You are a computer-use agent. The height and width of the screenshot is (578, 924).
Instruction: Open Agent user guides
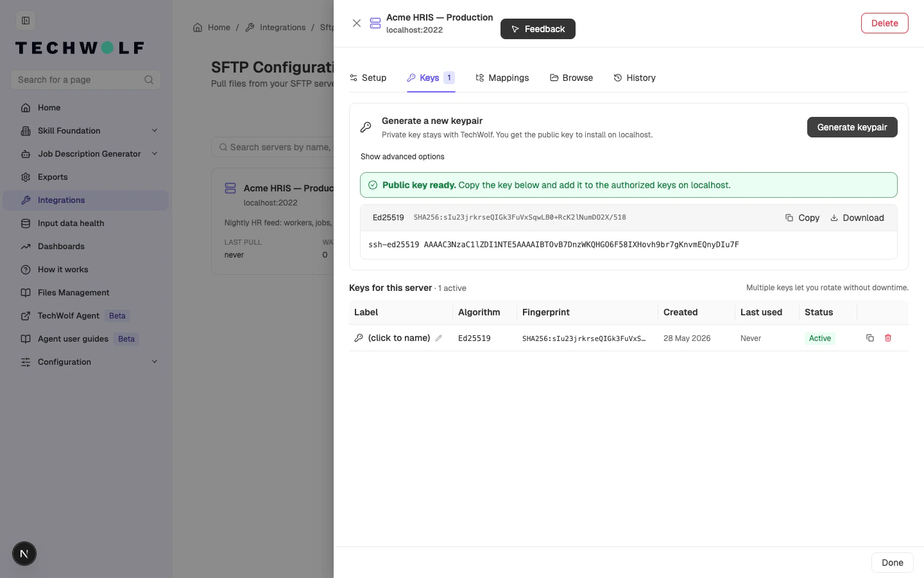tap(86, 339)
